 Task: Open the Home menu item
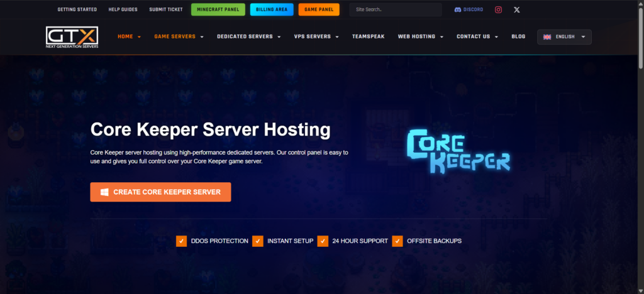click(125, 36)
